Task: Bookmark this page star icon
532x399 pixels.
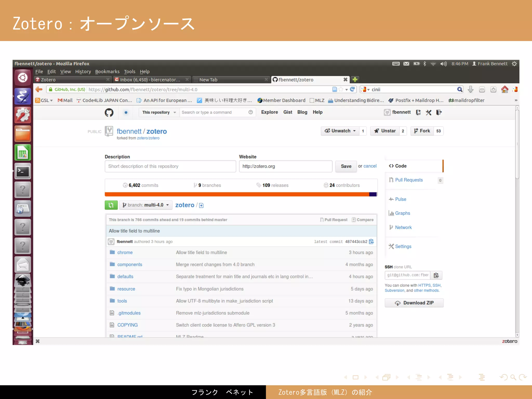Action: click(x=341, y=89)
